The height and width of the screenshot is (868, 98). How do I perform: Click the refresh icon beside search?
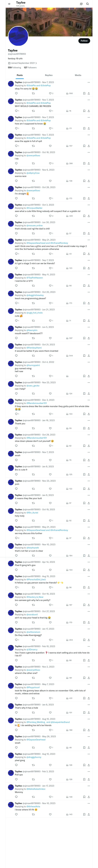pyautogui.click(x=81, y=4)
